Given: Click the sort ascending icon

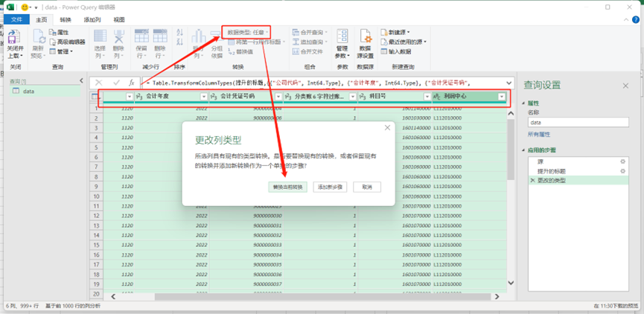Looking at the screenshot, I should [x=179, y=33].
